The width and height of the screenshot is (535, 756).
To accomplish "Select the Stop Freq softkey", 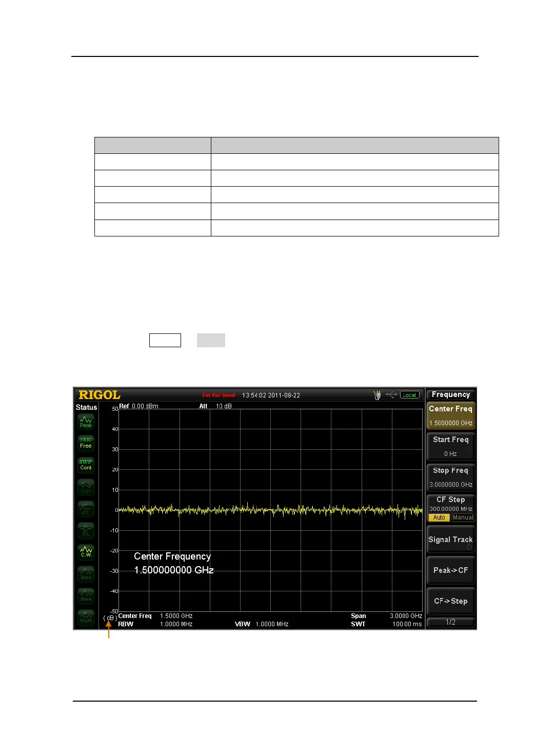I will pos(451,477).
